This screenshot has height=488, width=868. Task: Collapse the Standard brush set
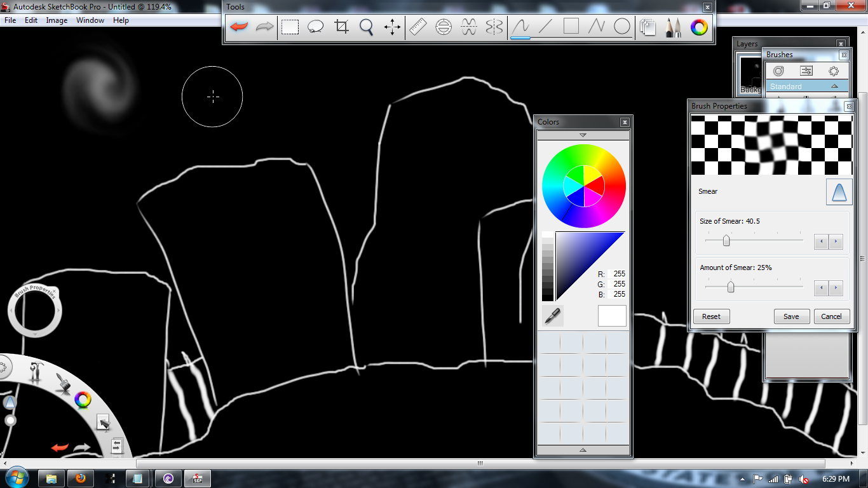click(835, 86)
